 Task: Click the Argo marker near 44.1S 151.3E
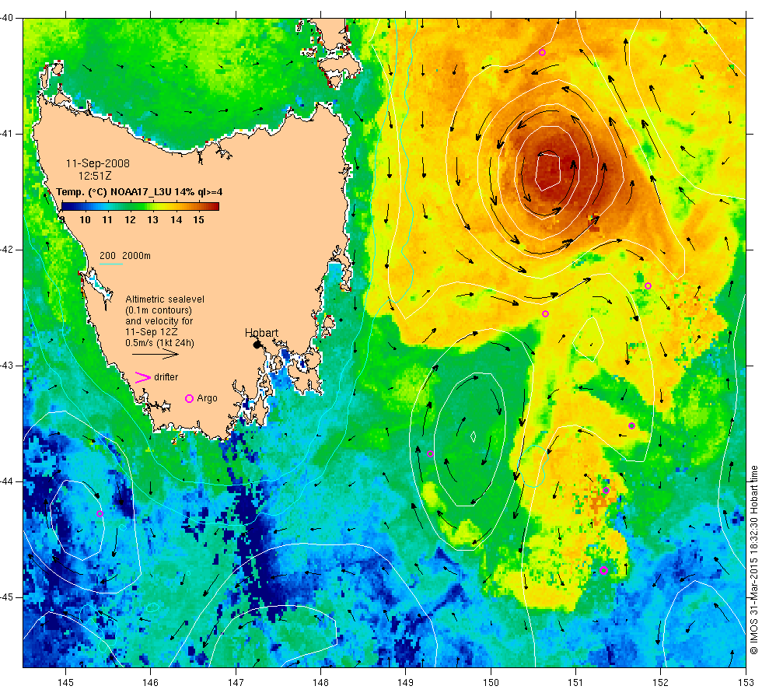tap(606, 490)
